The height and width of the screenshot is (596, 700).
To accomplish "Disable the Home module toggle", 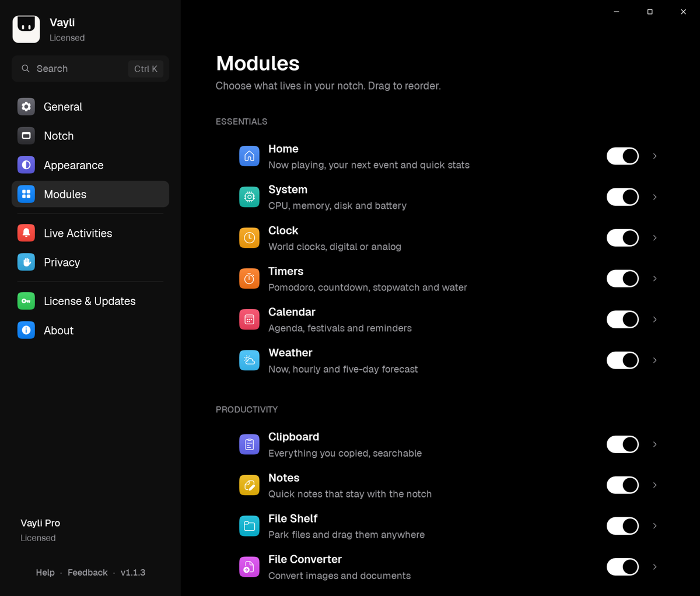I will coord(622,156).
